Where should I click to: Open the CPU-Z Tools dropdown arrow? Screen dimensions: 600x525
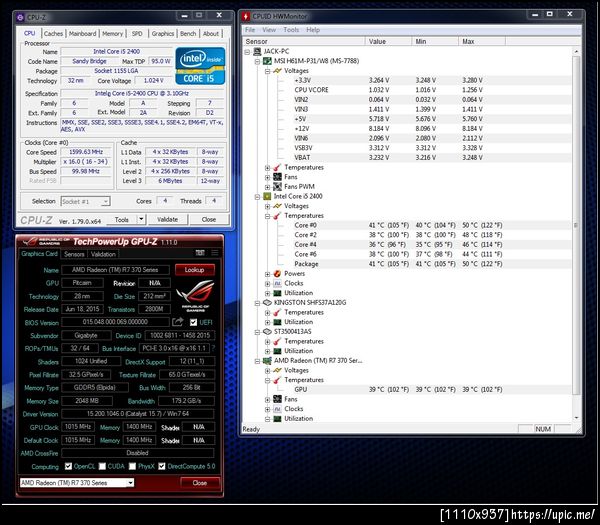[141, 219]
